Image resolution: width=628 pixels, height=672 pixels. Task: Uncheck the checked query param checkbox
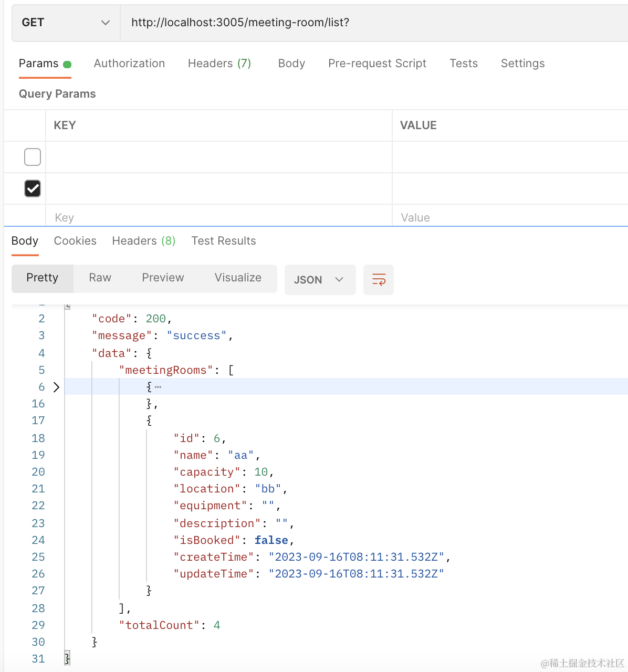(x=33, y=188)
